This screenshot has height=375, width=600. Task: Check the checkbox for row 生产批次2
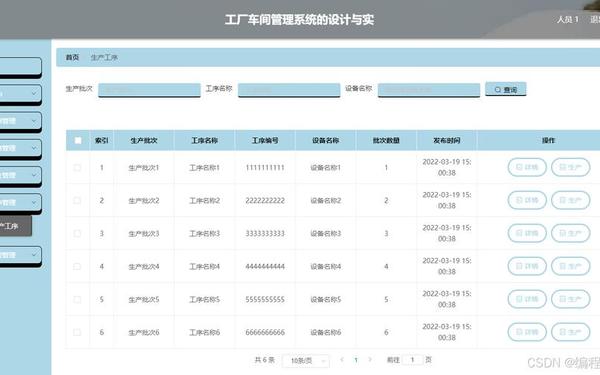(x=77, y=201)
